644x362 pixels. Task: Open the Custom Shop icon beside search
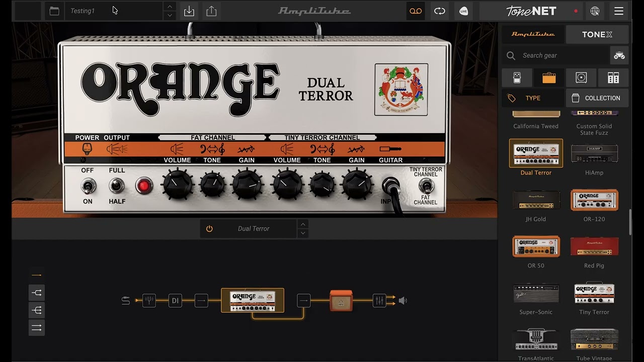[x=619, y=55]
